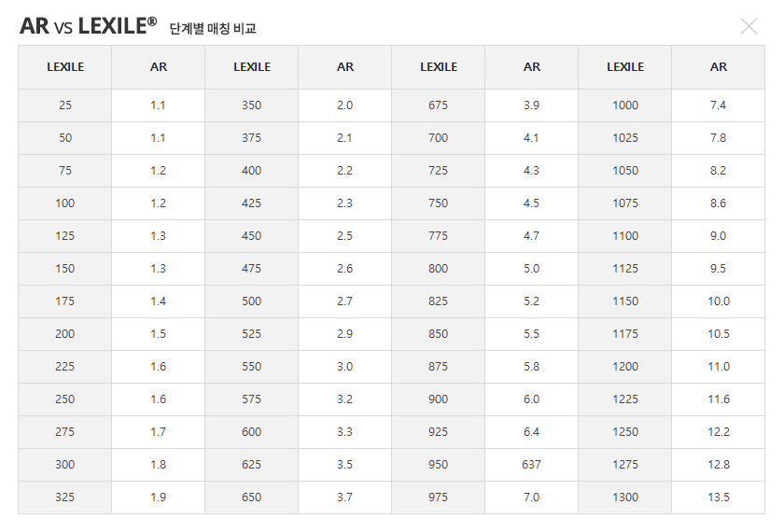
Task: Select the AR value 7.4 cell
Action: pos(718,105)
